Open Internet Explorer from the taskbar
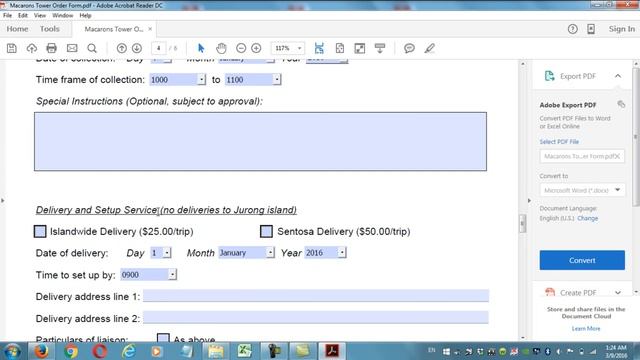Image resolution: width=640 pixels, height=360 pixels. pos(129,351)
